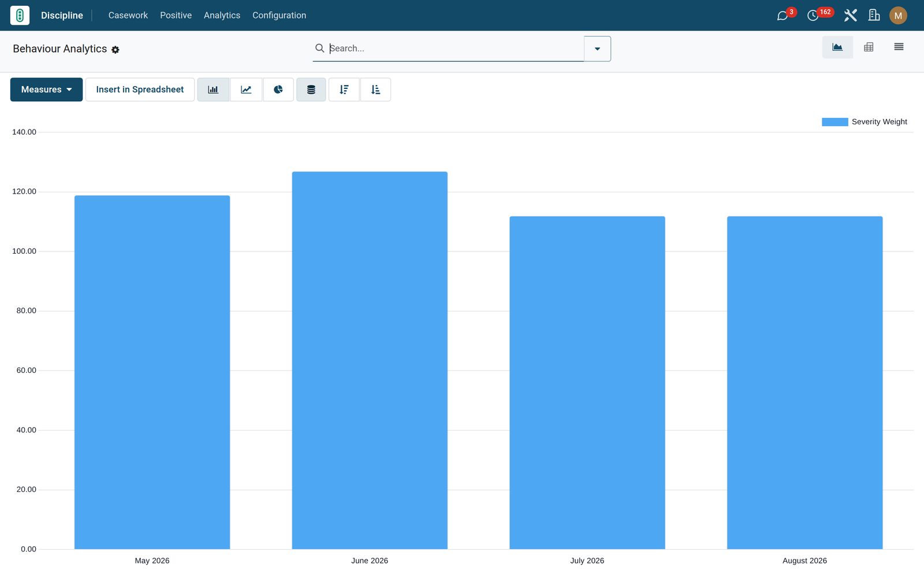Click the August 2026 axis label

[x=804, y=561]
